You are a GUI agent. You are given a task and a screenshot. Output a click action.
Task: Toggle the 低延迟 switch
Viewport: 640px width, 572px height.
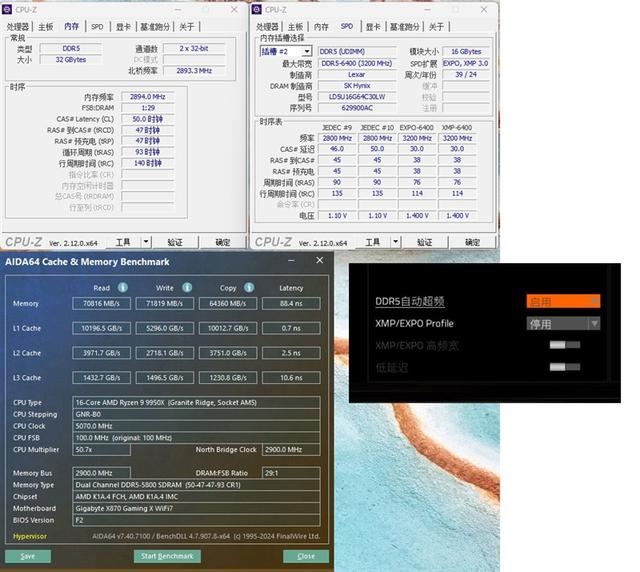pyautogui.click(x=564, y=367)
